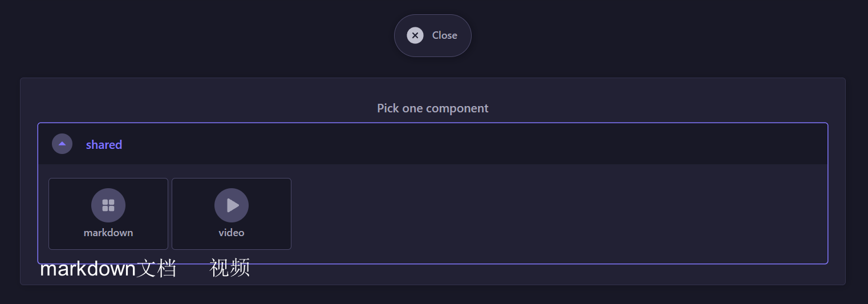This screenshot has height=304, width=868.
Task: Click the "markdown" label under grid icon
Action: point(108,233)
